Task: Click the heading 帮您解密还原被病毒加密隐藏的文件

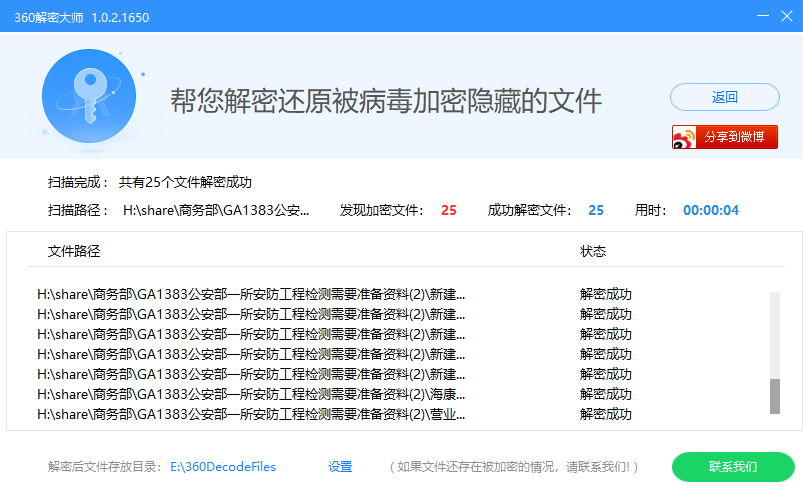Action: (386, 100)
